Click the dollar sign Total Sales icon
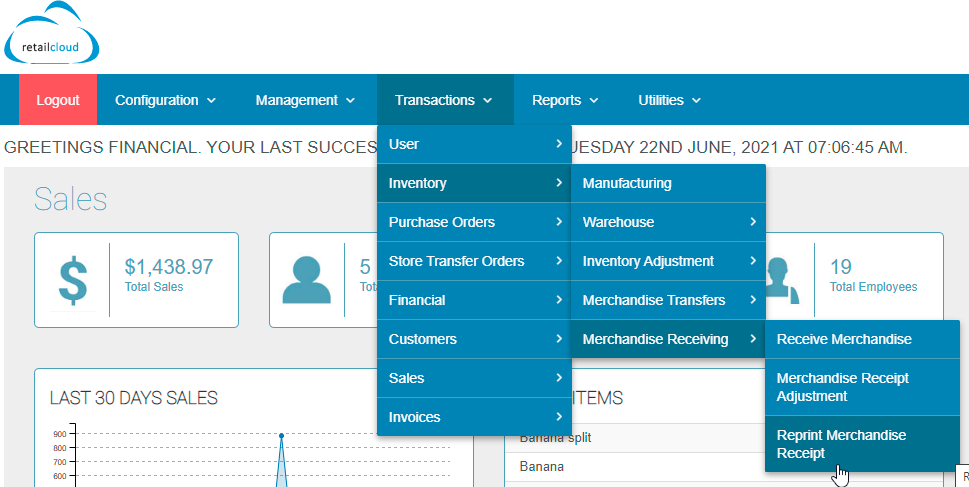 tap(72, 280)
